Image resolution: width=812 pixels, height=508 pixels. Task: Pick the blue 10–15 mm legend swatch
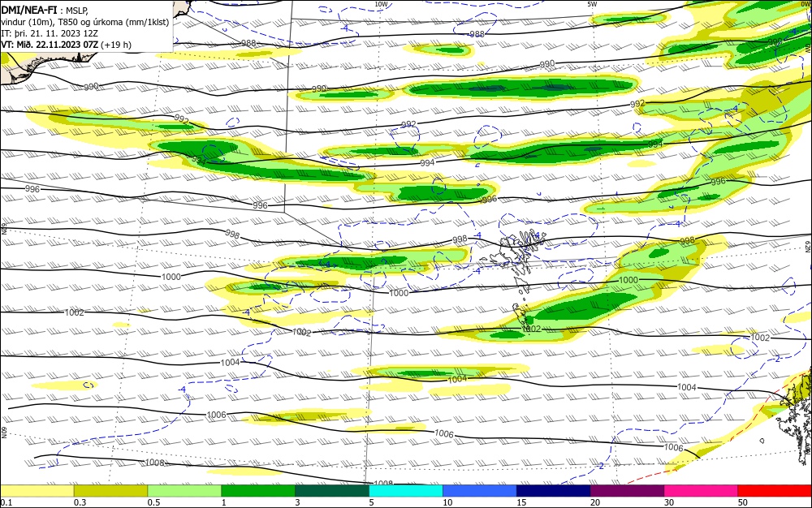tap(480, 491)
